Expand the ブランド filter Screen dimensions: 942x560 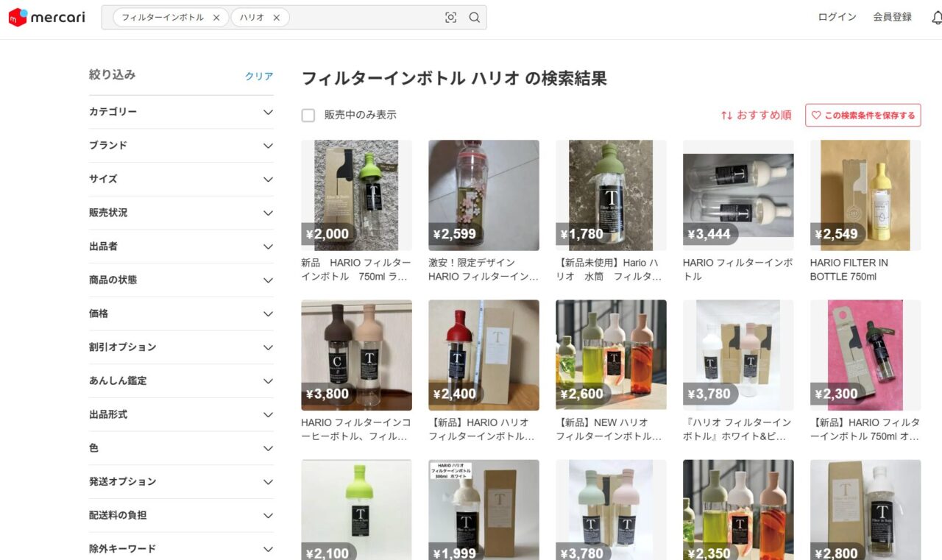(181, 146)
